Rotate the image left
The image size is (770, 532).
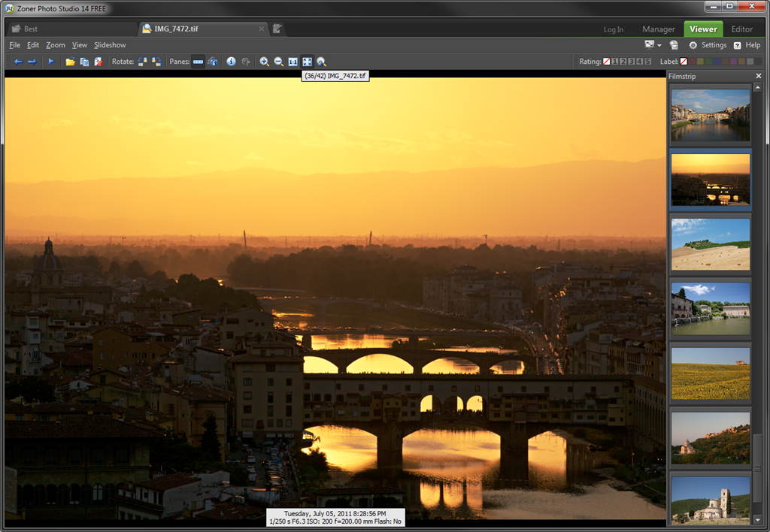point(142,62)
